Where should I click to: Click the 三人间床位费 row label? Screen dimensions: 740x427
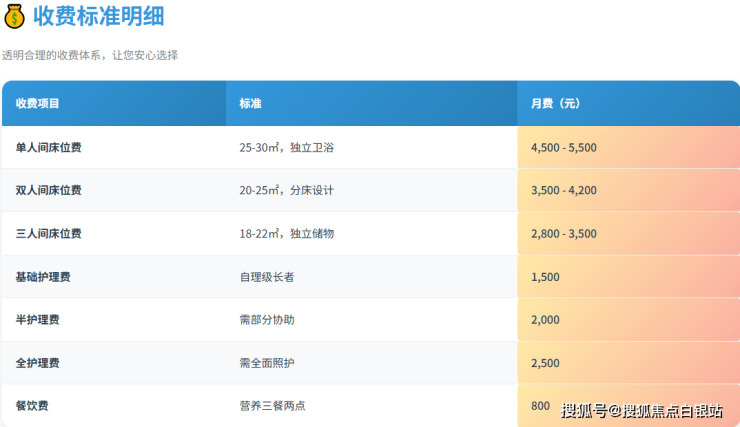[48, 233]
